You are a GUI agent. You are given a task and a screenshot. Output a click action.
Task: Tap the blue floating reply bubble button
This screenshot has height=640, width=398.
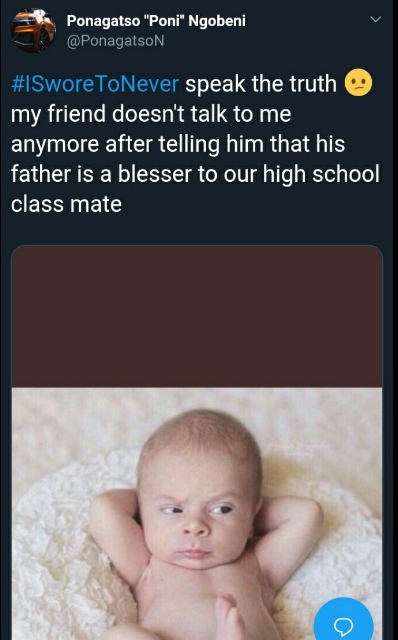click(x=343, y=620)
